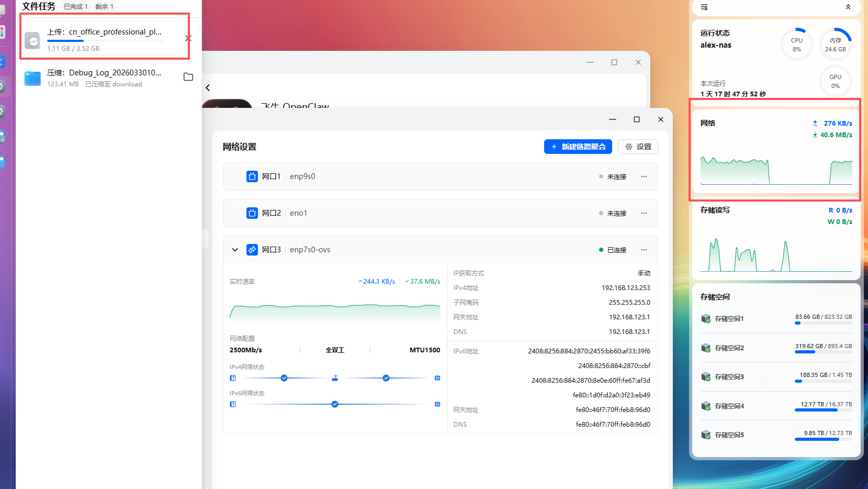
Task: Open the more options menu for 网口3
Action: [x=644, y=250]
